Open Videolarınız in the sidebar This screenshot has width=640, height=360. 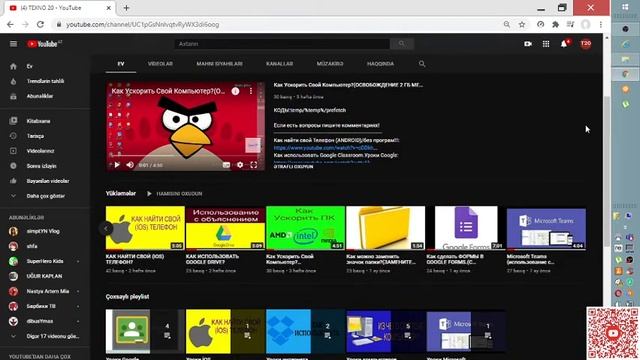[45, 151]
